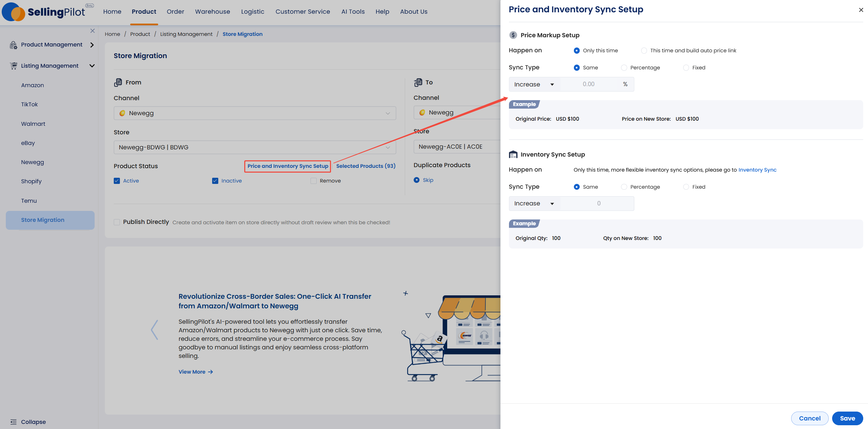Open the Help top menu
The image size is (868, 429).
[382, 12]
